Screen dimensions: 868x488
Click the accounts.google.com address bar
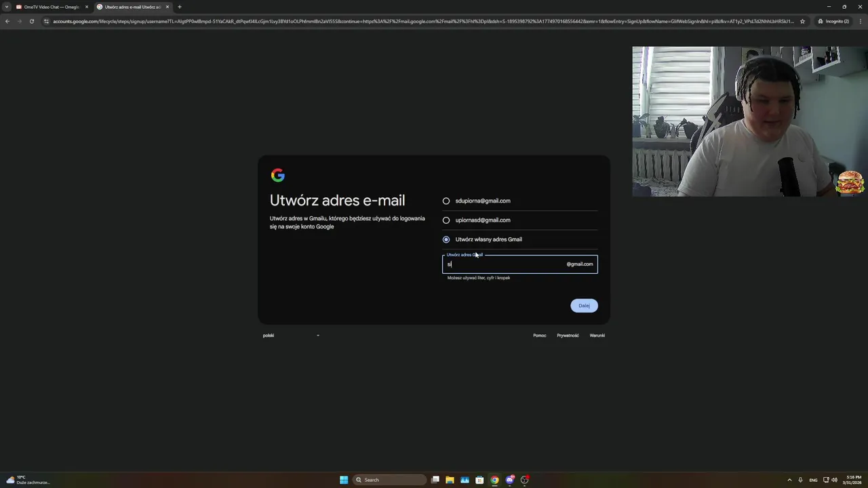(424, 21)
